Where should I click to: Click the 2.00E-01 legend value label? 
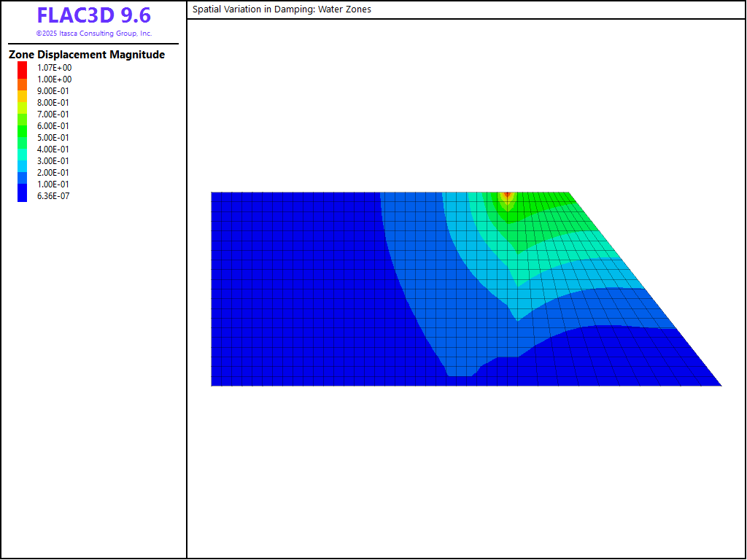[x=53, y=173]
